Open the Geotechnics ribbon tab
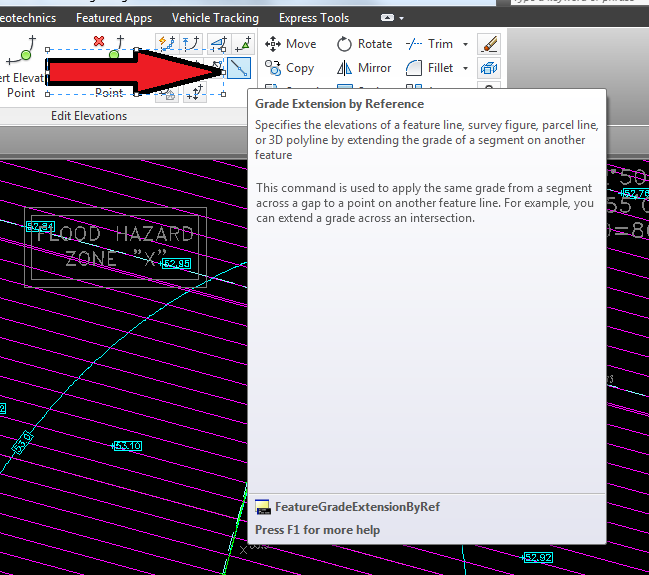 [x=28, y=18]
